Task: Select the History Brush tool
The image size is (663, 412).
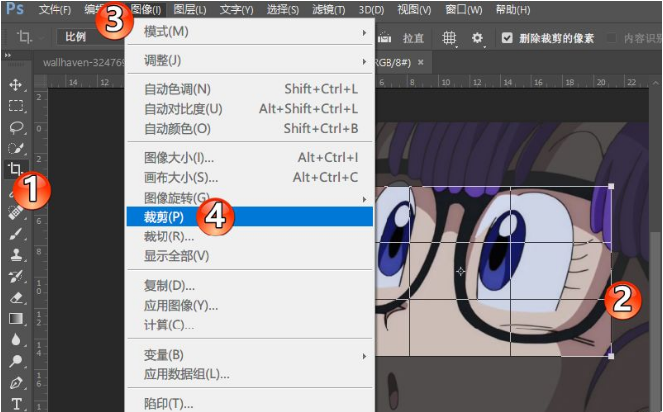Action: 16,276
